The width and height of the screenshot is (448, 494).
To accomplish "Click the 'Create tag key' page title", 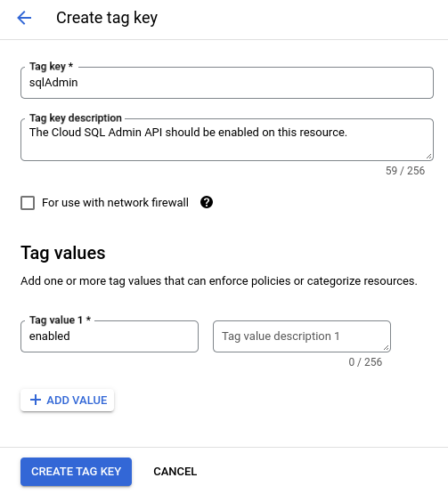I will coord(107,18).
